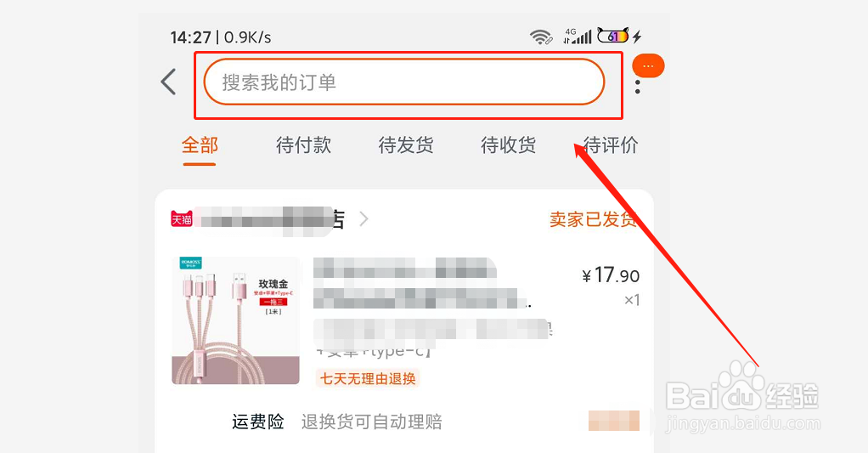Open the 待评价 tab
Image resolution: width=868 pixels, height=453 pixels.
611,145
